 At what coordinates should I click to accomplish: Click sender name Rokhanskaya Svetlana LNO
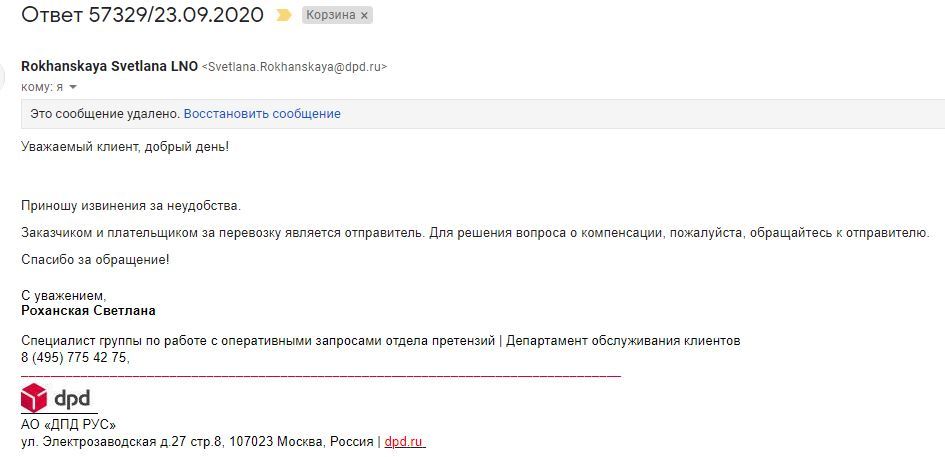(109, 67)
